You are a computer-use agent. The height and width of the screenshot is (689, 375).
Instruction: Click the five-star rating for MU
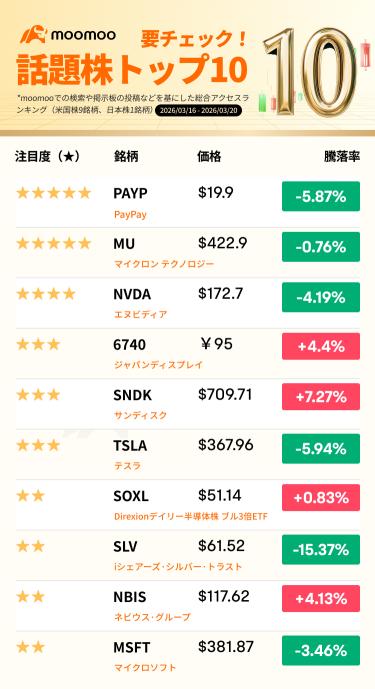click(x=53, y=243)
